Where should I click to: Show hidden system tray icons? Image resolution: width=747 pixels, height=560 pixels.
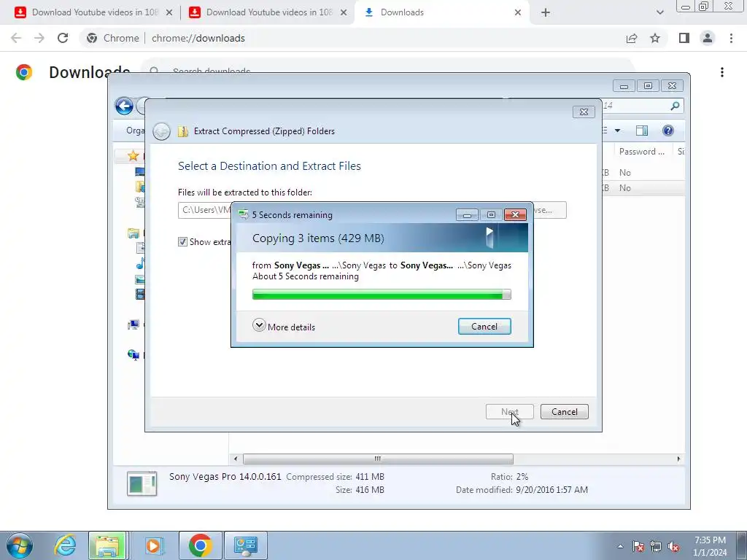[x=620, y=546]
